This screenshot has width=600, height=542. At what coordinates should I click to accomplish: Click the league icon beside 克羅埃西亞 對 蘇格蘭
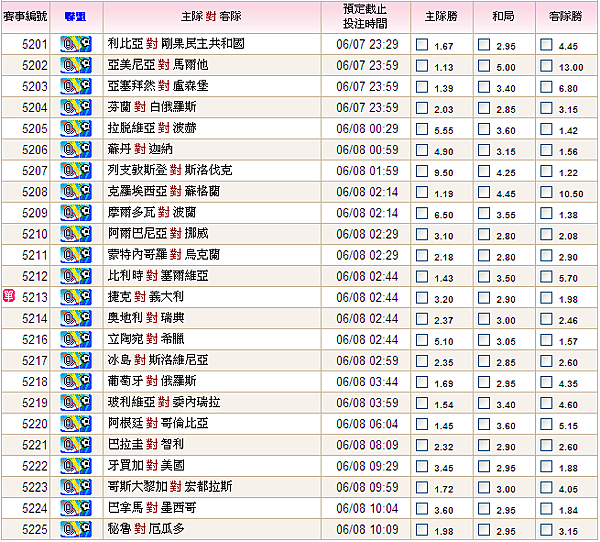coord(76,192)
